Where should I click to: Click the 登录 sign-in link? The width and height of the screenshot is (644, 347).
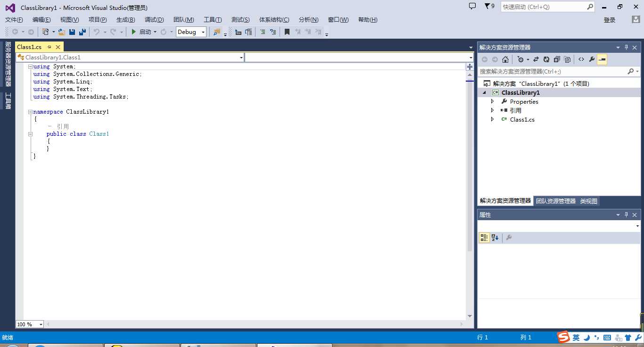tap(610, 20)
